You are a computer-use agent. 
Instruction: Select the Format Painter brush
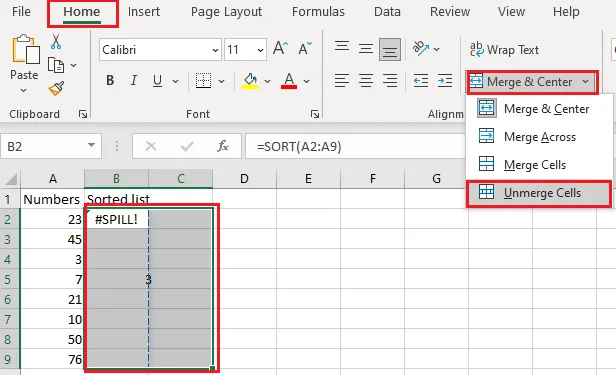click(x=56, y=89)
